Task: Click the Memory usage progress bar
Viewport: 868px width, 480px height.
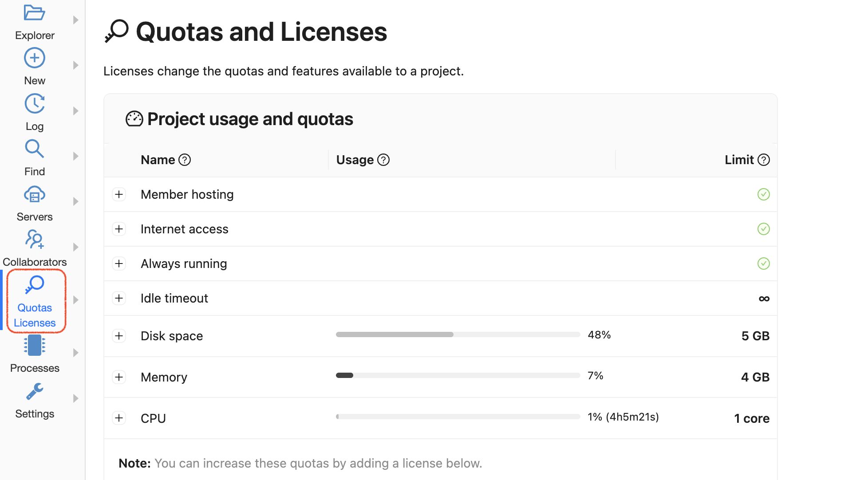Action: click(458, 375)
